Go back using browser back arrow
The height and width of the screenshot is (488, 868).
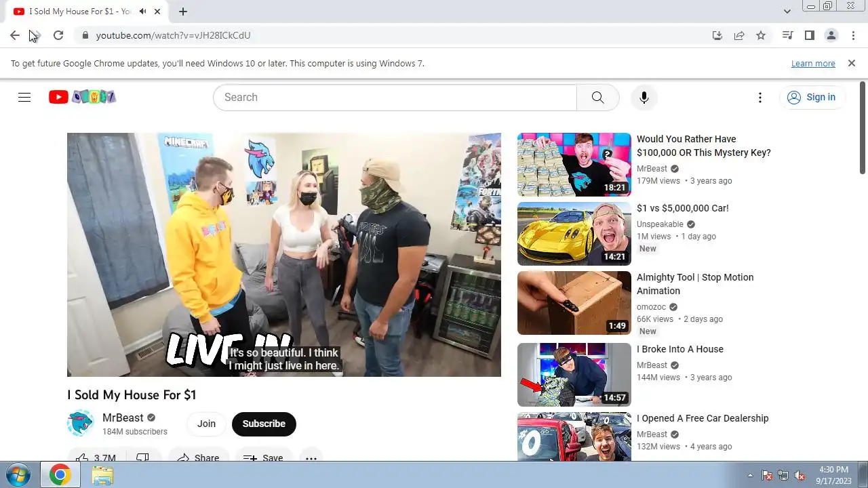(x=15, y=35)
